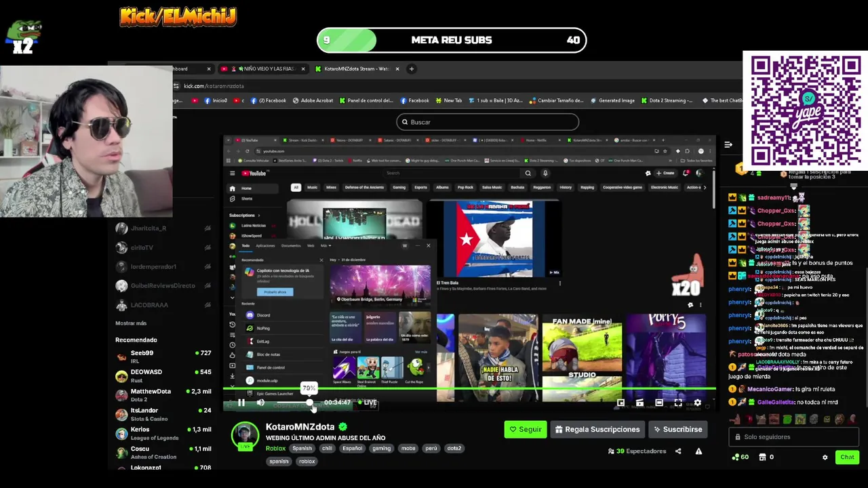Image resolution: width=868 pixels, height=488 pixels.
Task: Open followed channel LACOBRAAA
Action: click(x=163, y=305)
